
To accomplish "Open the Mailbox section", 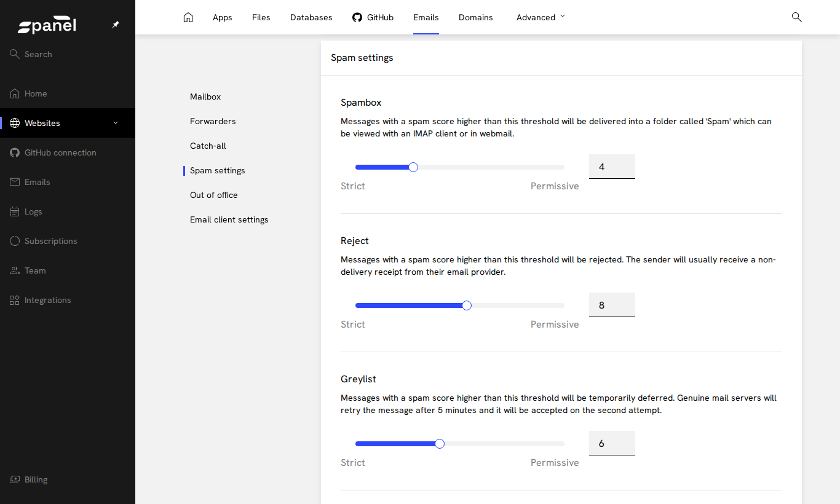I will coord(205,96).
